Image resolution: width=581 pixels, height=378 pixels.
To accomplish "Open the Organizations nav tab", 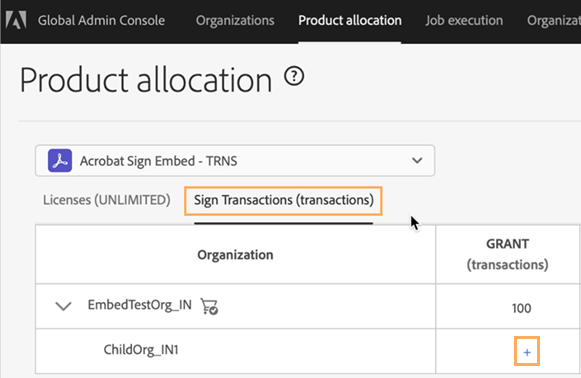I will (x=235, y=20).
